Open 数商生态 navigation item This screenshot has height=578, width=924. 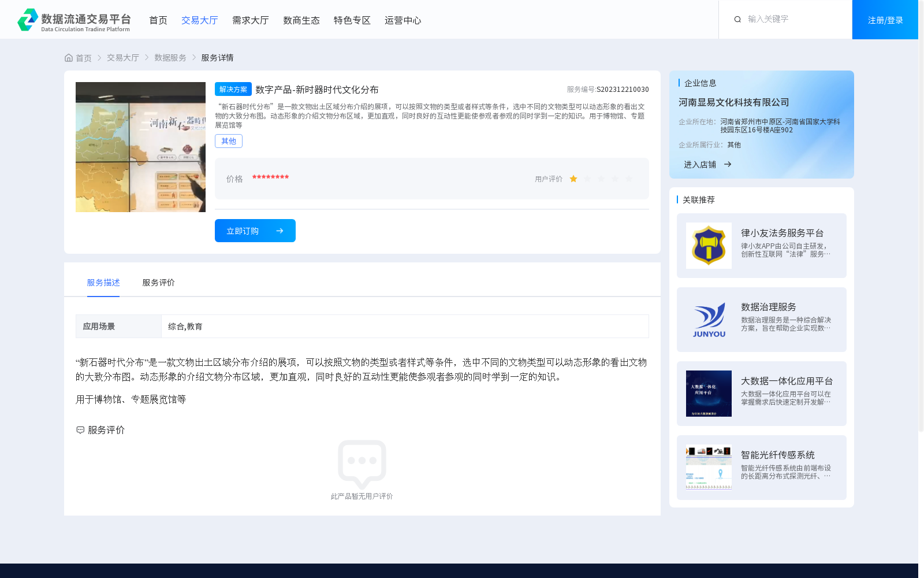[x=301, y=20]
